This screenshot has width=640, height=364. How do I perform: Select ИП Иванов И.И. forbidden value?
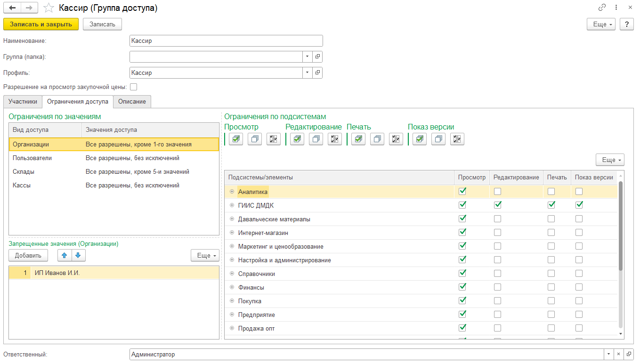[x=114, y=273]
